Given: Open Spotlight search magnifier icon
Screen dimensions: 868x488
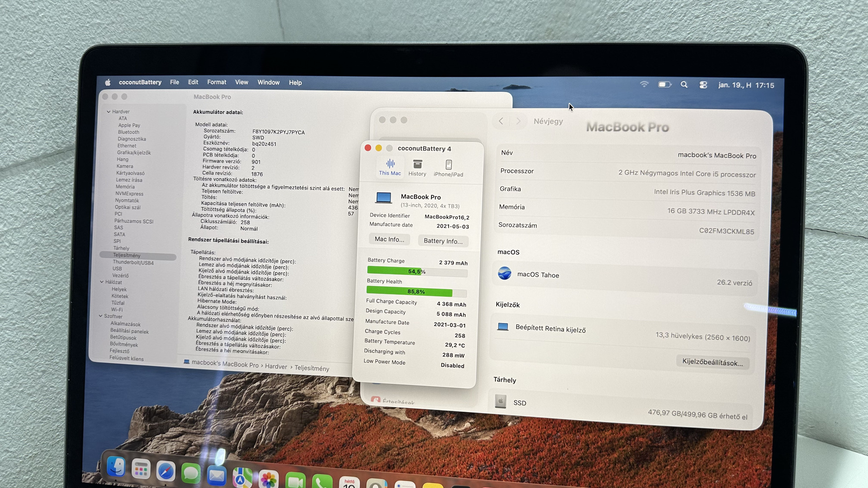Looking at the screenshot, I should (684, 84).
